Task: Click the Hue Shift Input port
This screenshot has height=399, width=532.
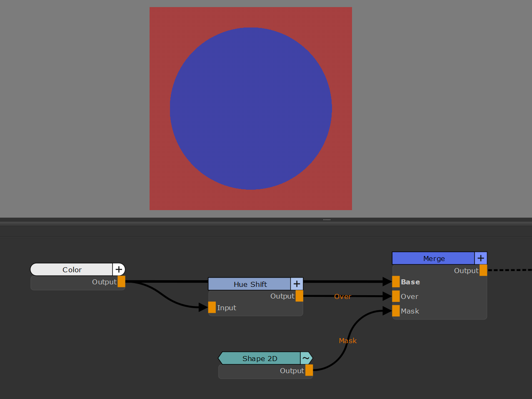Action: pyautogui.click(x=212, y=307)
